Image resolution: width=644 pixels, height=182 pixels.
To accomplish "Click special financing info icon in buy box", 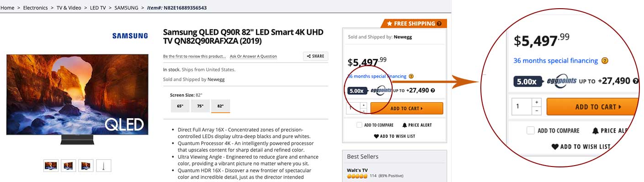I will tap(411, 76).
